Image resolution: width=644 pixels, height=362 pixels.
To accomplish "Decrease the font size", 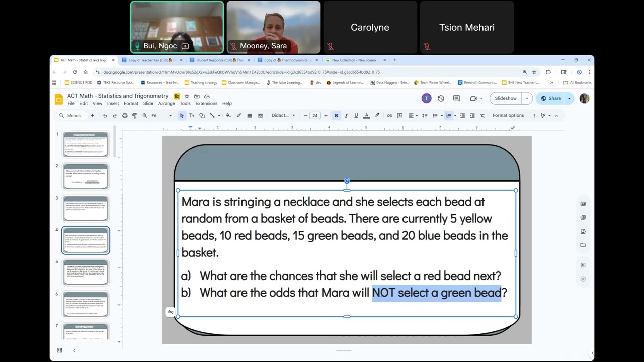I will pos(305,116).
